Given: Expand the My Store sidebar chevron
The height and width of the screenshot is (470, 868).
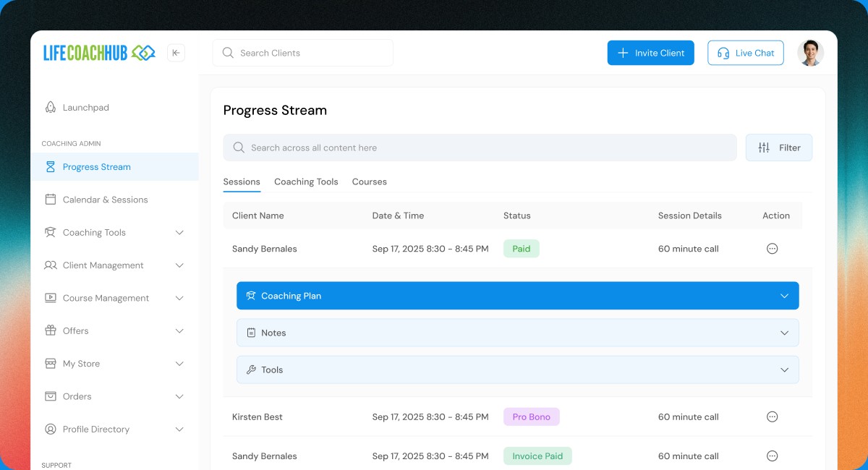Looking at the screenshot, I should [x=179, y=364].
